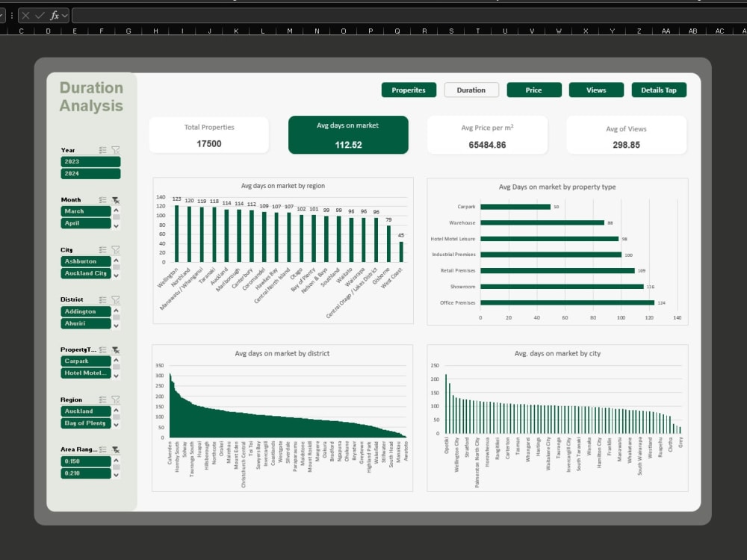The width and height of the screenshot is (747, 560).
Task: Select Avg days on market KPI card
Action: point(348,135)
